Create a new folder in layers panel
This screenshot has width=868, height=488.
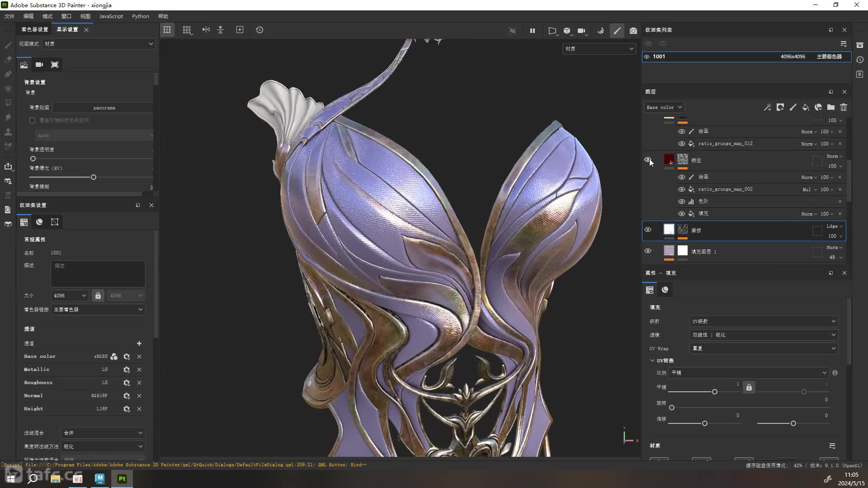831,107
